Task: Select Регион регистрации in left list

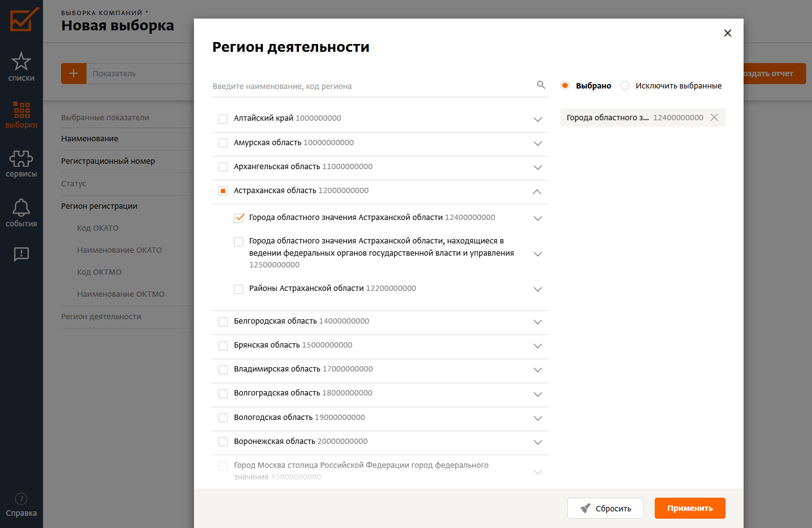Action: click(99, 206)
